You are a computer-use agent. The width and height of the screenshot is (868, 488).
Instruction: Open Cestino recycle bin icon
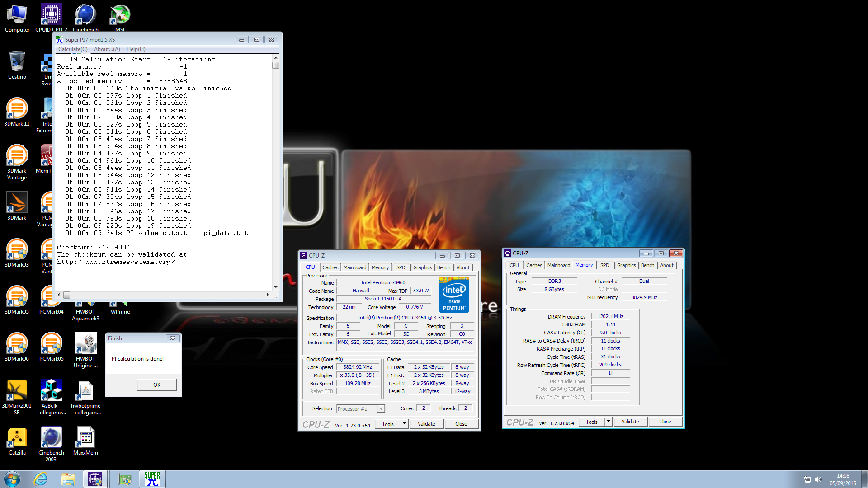point(17,66)
